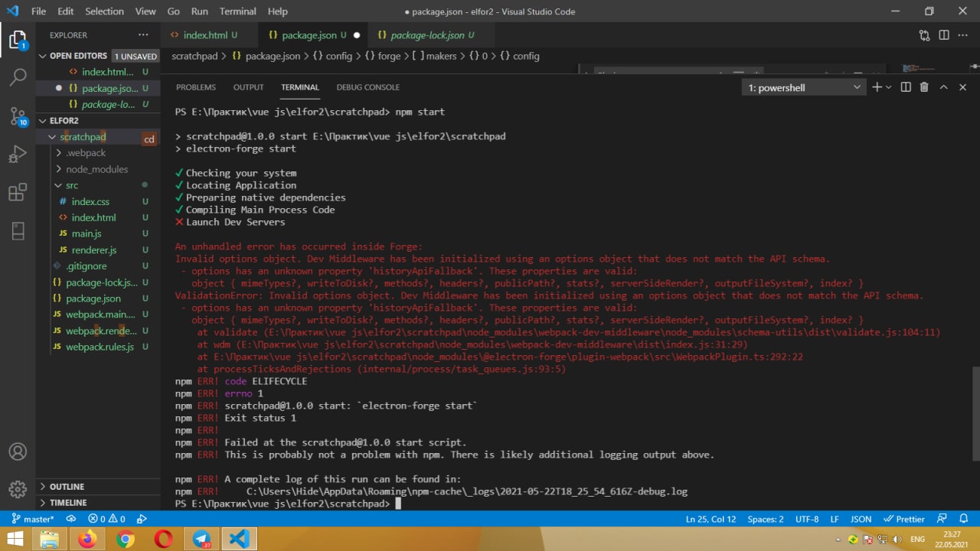Switch to the PROBLEMS panel tab
The image size is (980, 551).
pyautogui.click(x=196, y=87)
